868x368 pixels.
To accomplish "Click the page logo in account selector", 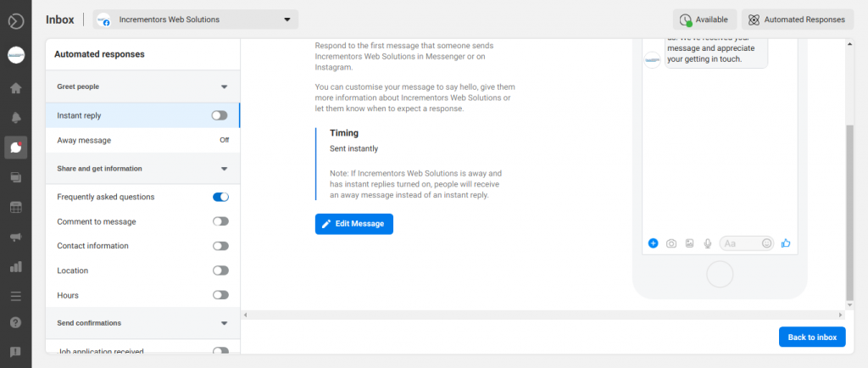I will pos(103,20).
